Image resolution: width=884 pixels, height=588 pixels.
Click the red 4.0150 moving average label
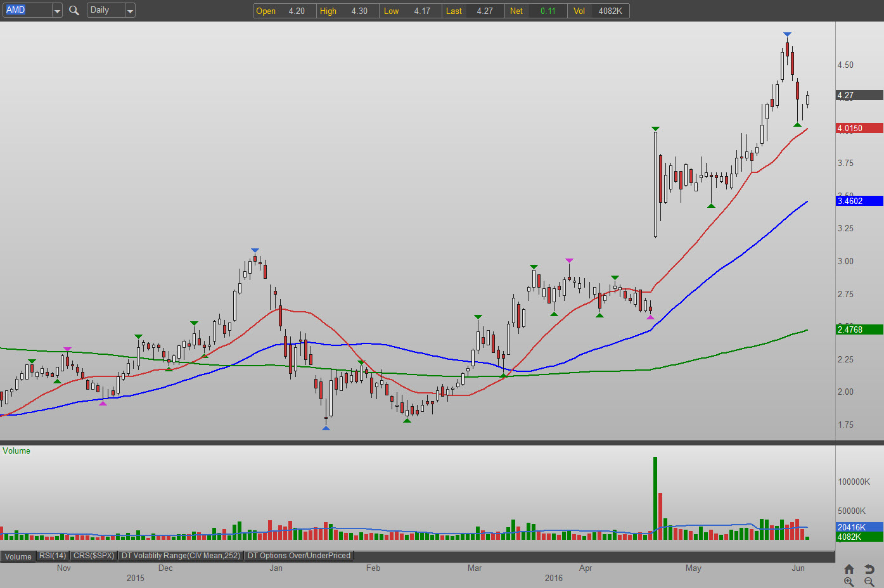pos(859,128)
